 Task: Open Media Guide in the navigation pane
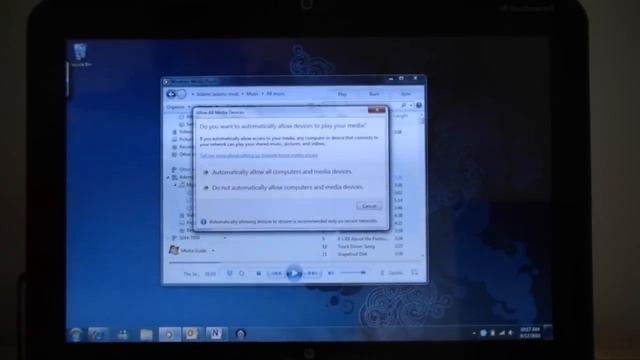point(189,250)
